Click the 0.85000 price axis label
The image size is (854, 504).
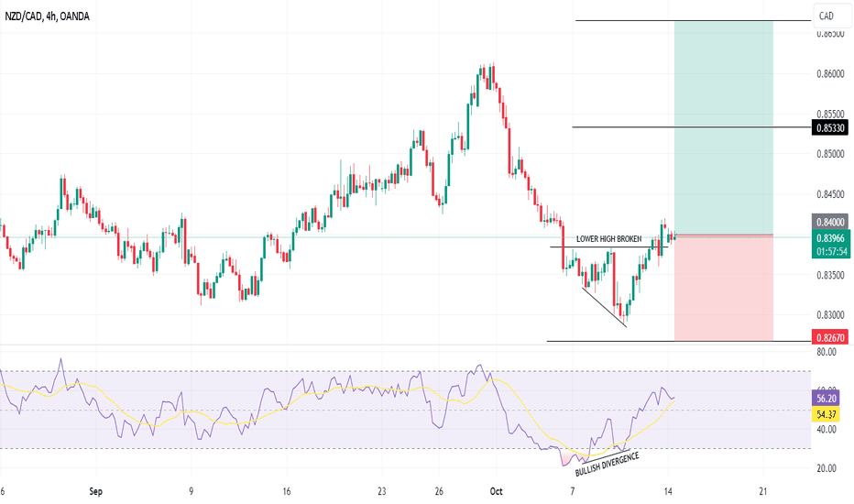point(830,154)
